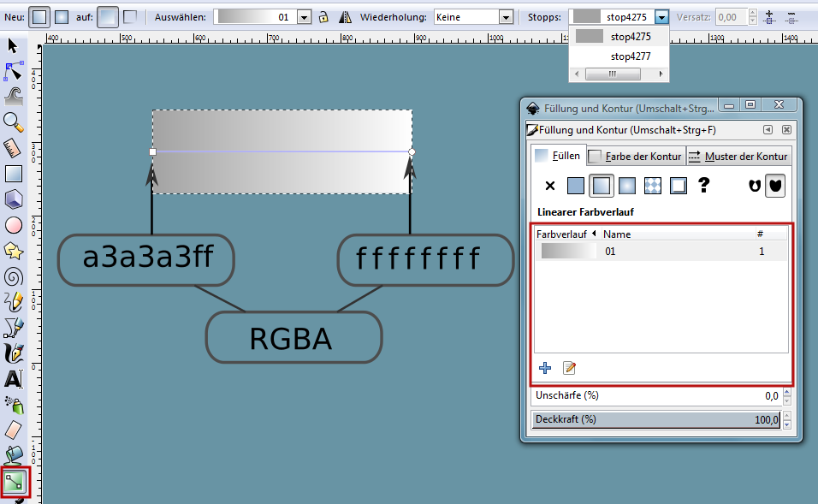The width and height of the screenshot is (818, 504).
Task: Set fill to swatch
Action: coord(679,186)
